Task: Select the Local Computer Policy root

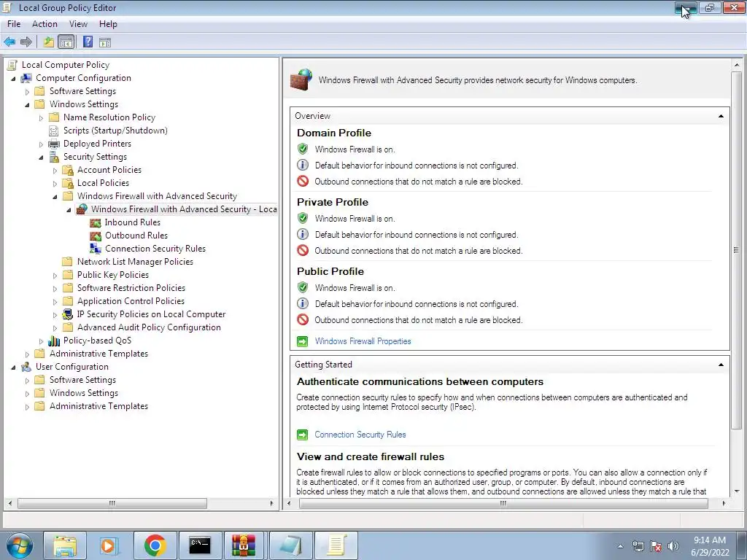Action: pyautogui.click(x=66, y=65)
